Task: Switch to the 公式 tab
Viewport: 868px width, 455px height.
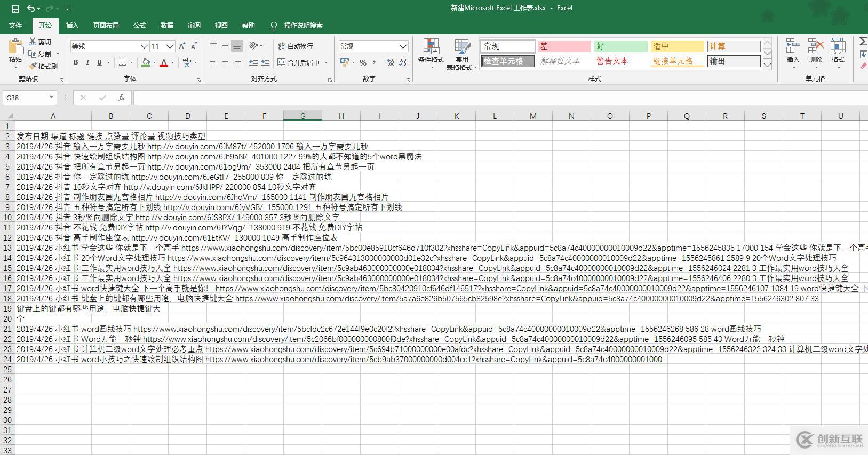Action: (140, 26)
